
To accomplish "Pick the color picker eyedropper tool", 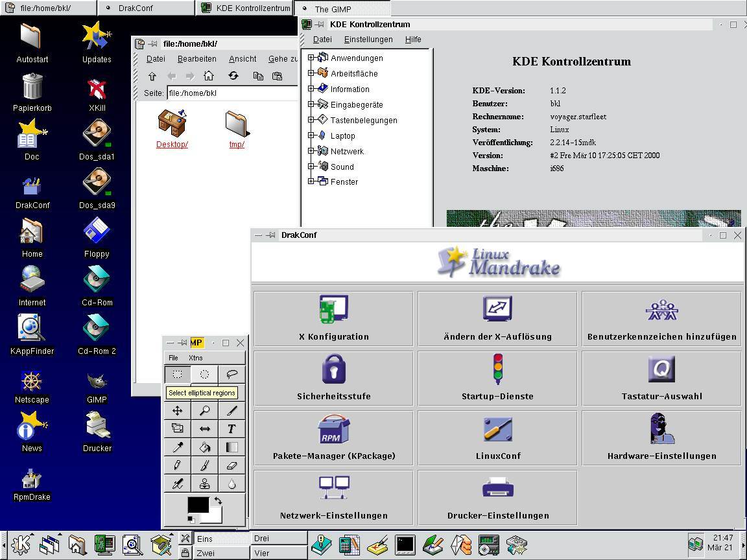I will 177,447.
